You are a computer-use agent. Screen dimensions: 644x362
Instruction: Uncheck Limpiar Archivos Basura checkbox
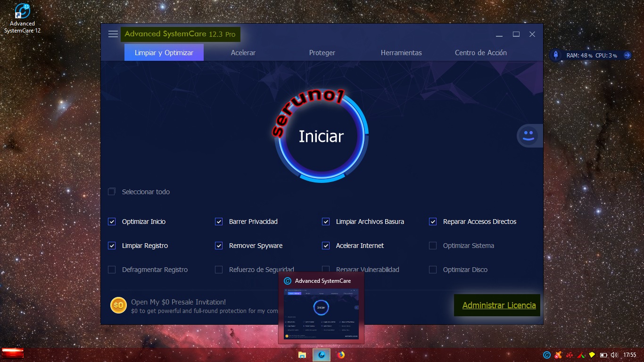[x=326, y=222]
